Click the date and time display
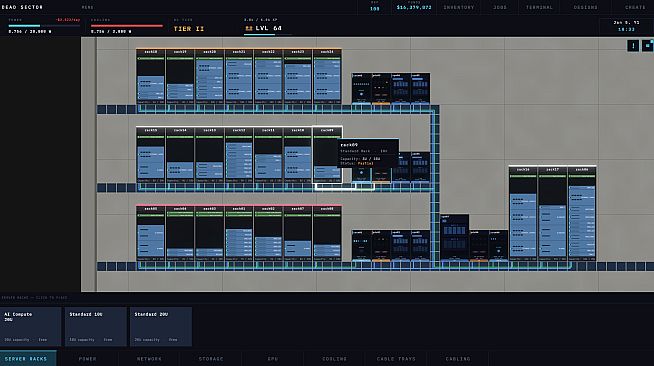 [x=626, y=26]
